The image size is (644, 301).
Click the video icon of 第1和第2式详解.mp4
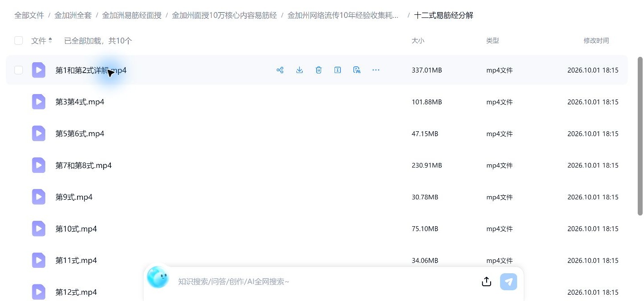click(39, 70)
